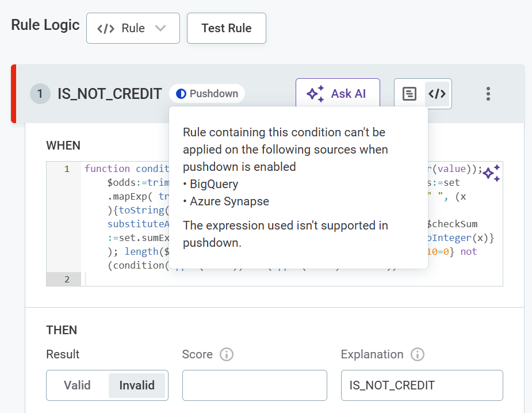Click the Score input field

[x=254, y=385]
